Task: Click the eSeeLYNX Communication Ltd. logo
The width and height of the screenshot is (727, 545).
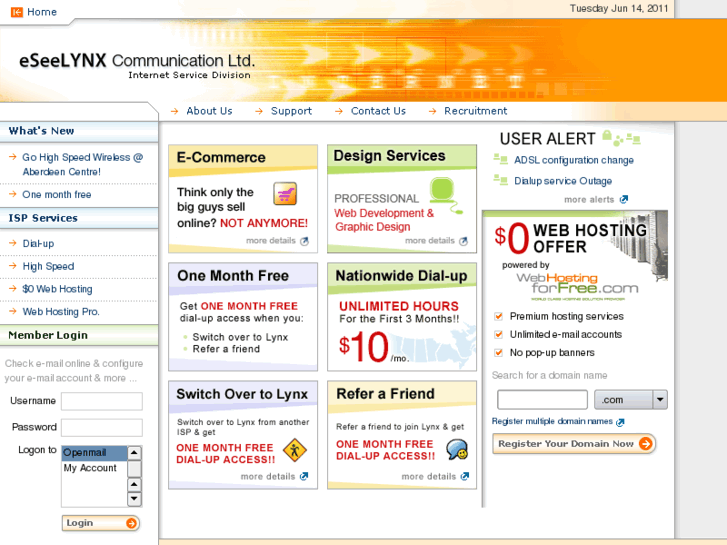Action: coord(137,61)
